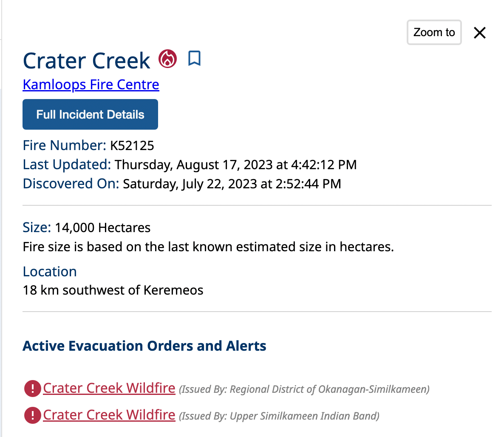Click the alert icon for the Indian Band order

point(32,415)
